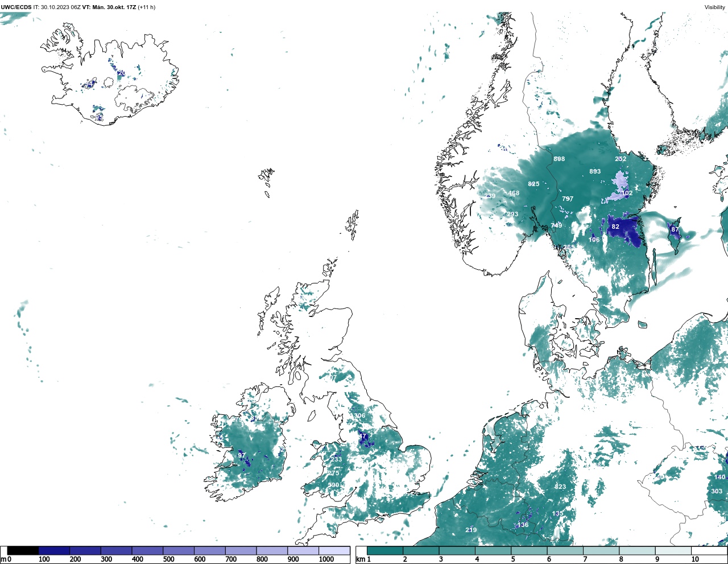Pick the legend swatch between 700 and 800 m

241,551
